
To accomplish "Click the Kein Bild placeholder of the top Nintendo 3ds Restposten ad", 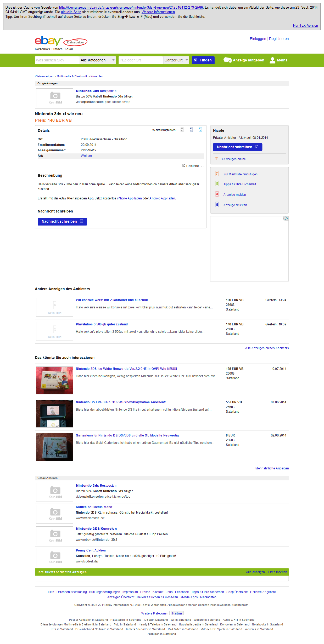I will pos(55,98).
